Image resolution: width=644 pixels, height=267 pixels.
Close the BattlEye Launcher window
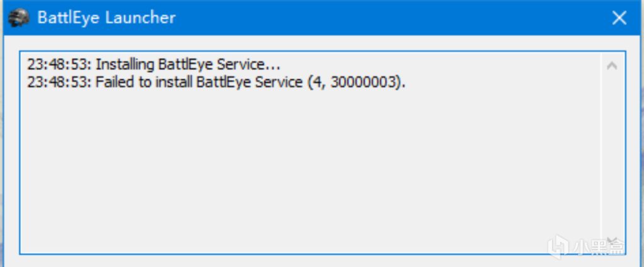[x=619, y=18]
